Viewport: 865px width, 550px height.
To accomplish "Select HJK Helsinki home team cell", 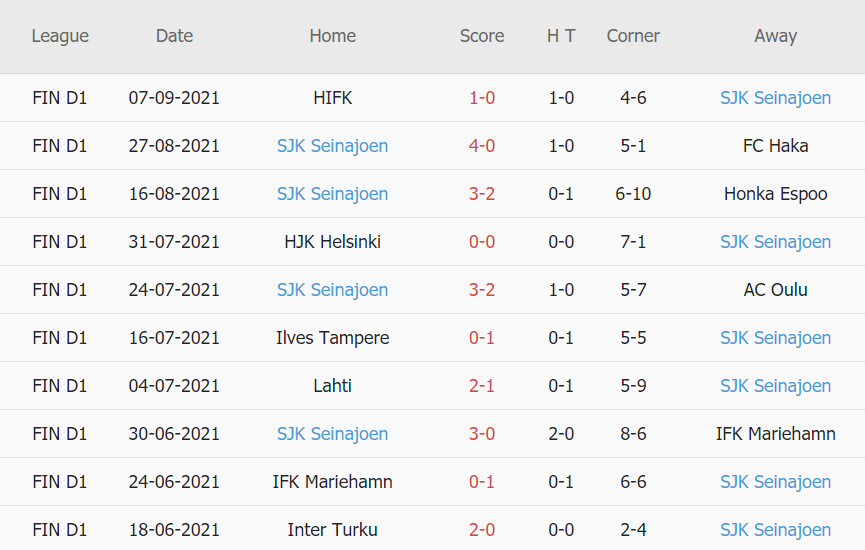I will pos(332,242).
